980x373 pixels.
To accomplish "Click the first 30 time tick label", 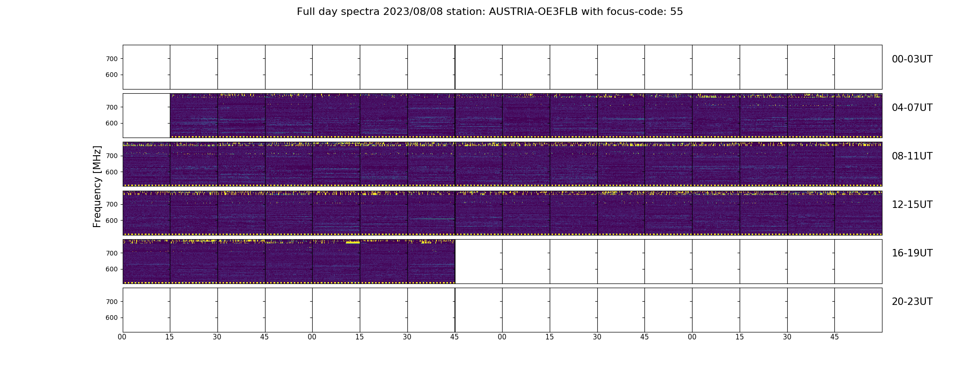I will coord(217,337).
